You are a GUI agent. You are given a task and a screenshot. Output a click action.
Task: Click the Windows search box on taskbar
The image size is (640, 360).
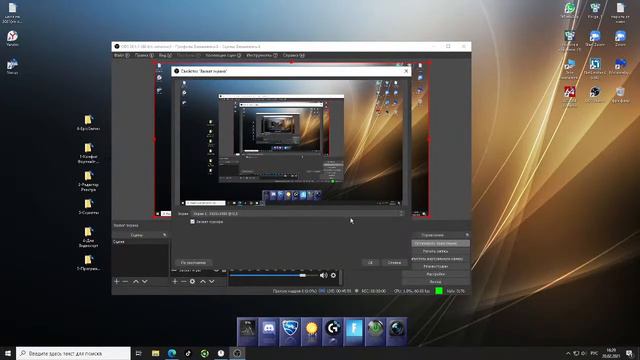(73, 353)
